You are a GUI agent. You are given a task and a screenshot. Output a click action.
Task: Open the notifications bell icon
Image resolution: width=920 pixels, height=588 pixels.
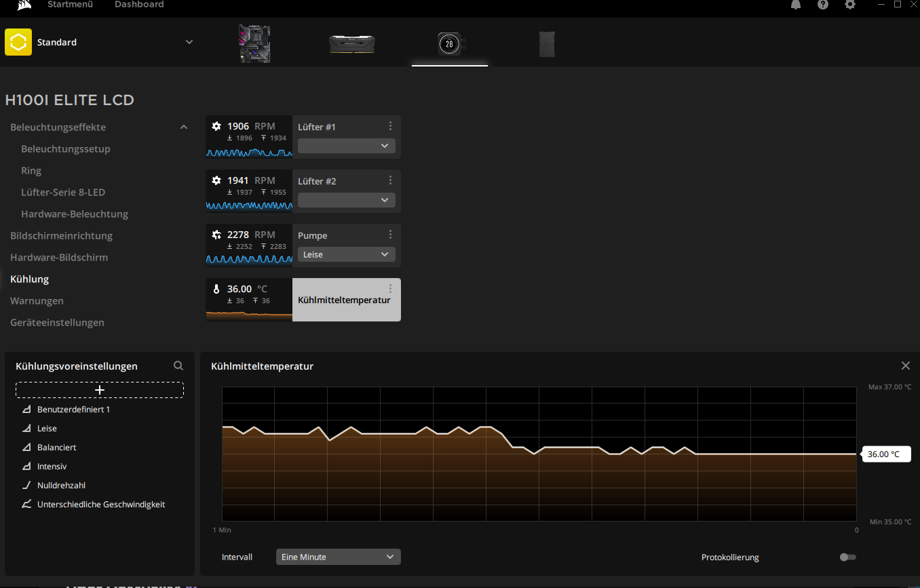click(796, 4)
